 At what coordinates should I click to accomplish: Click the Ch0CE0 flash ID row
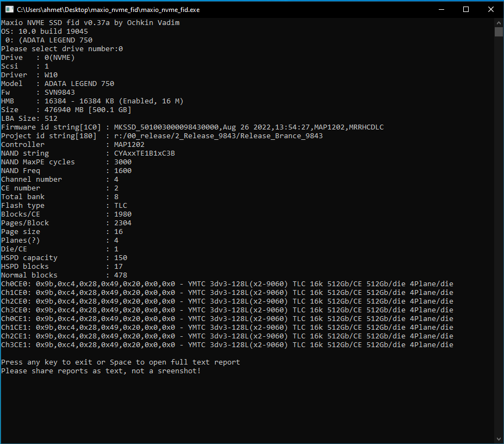click(227, 283)
